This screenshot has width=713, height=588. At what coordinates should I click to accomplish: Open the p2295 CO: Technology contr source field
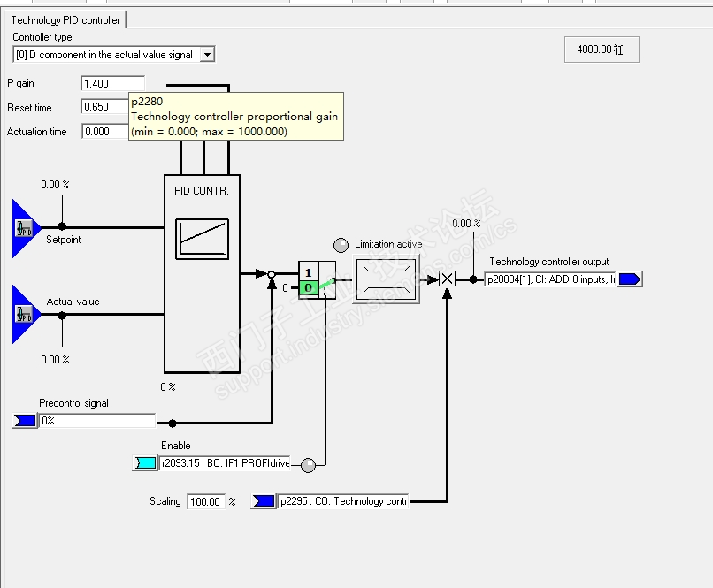click(x=343, y=501)
